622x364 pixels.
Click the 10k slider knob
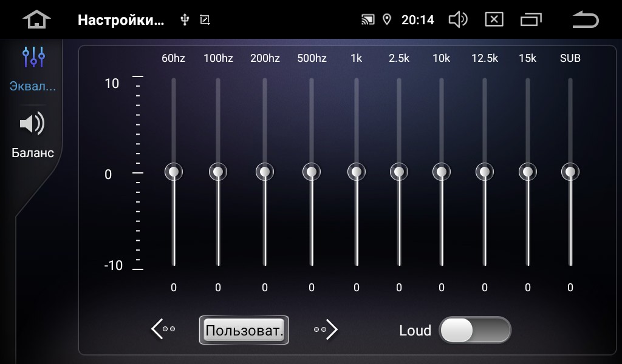pos(442,172)
